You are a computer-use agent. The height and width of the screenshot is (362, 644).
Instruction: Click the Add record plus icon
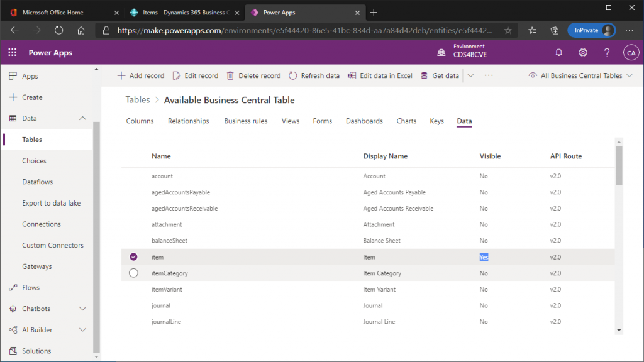(x=121, y=75)
